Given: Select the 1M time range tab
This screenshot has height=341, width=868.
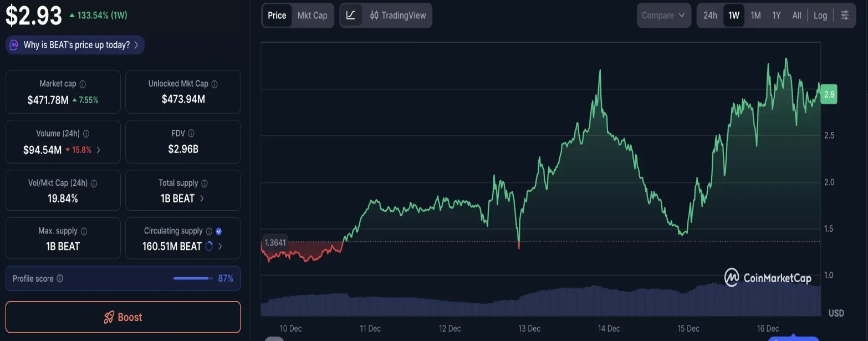Looking at the screenshot, I should click(x=755, y=16).
